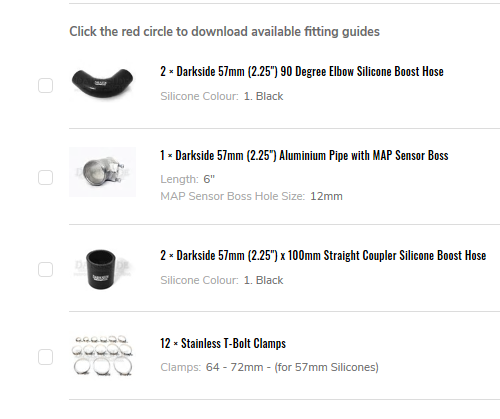Click the straight coupler '1. Black' colour value

(263, 280)
